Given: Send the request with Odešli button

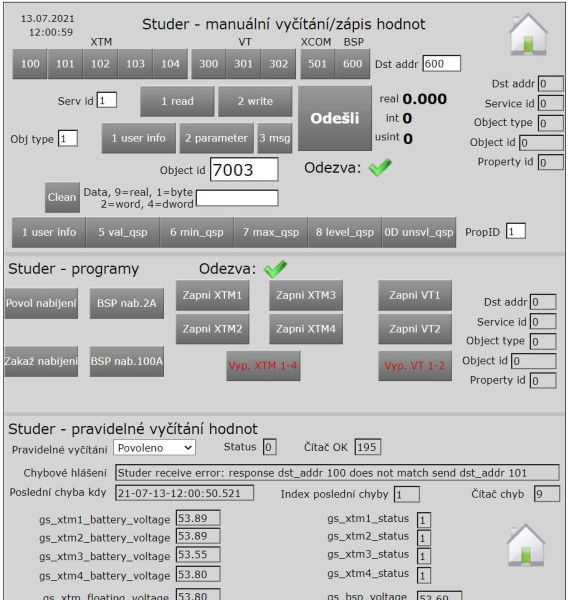Looking at the screenshot, I should tap(335, 118).
